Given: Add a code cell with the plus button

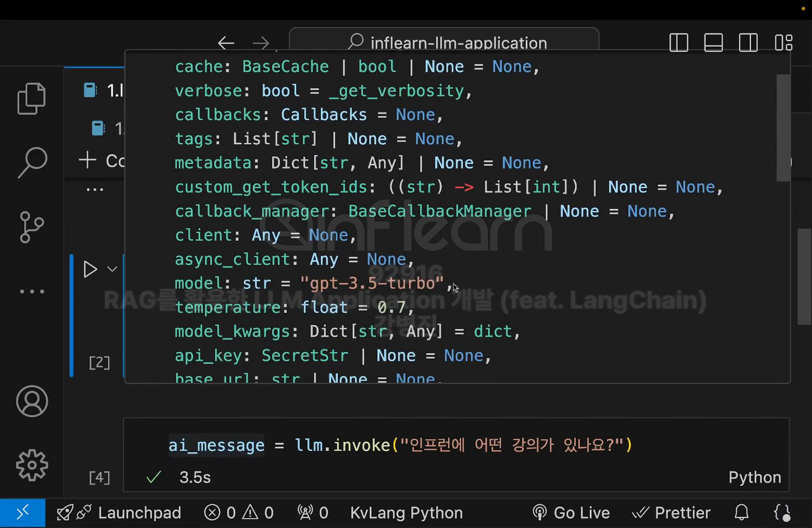Looking at the screenshot, I should point(102,160).
